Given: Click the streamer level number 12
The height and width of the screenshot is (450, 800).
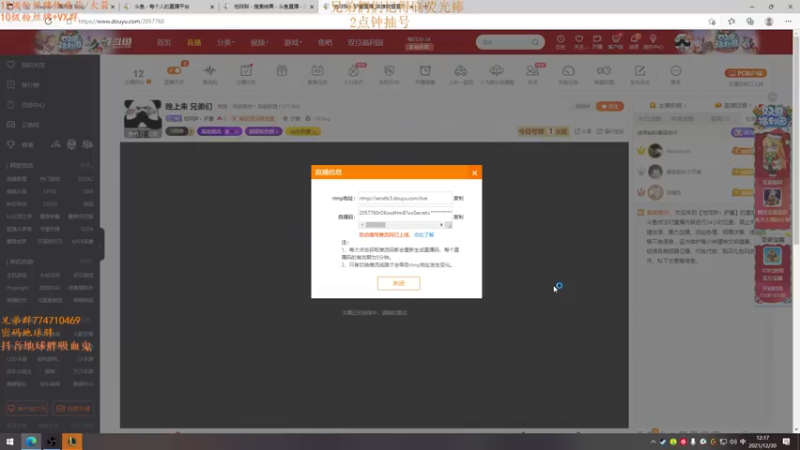Looking at the screenshot, I should pyautogui.click(x=138, y=73).
